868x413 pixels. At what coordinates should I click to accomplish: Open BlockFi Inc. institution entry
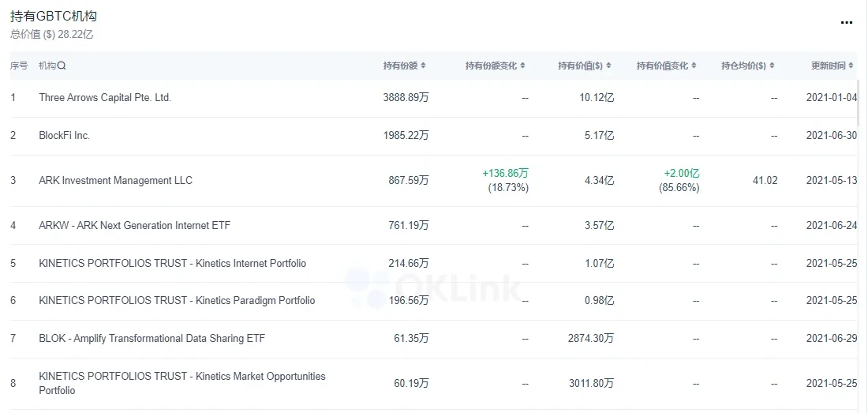[x=65, y=136]
